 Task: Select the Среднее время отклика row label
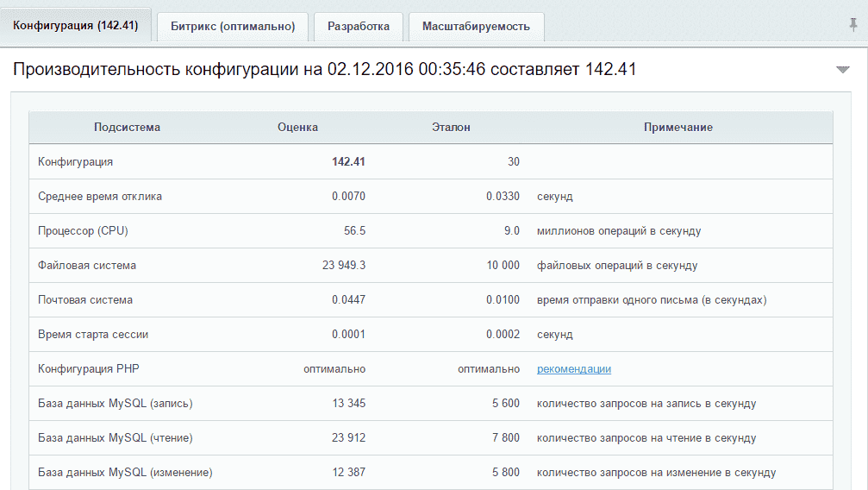point(100,197)
